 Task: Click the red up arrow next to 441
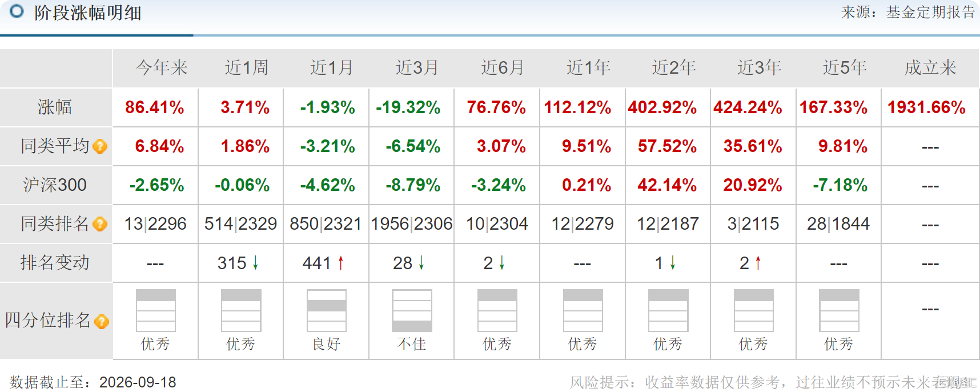(x=341, y=263)
